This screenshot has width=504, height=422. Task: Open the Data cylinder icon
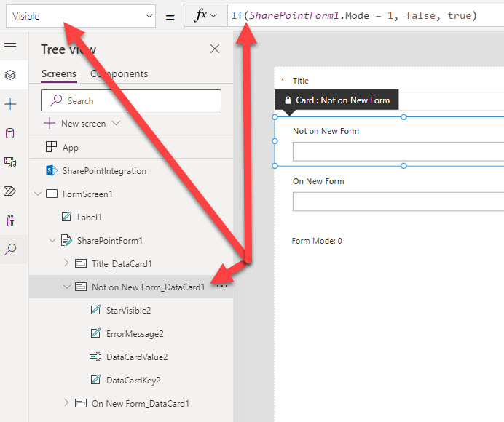click(x=10, y=133)
